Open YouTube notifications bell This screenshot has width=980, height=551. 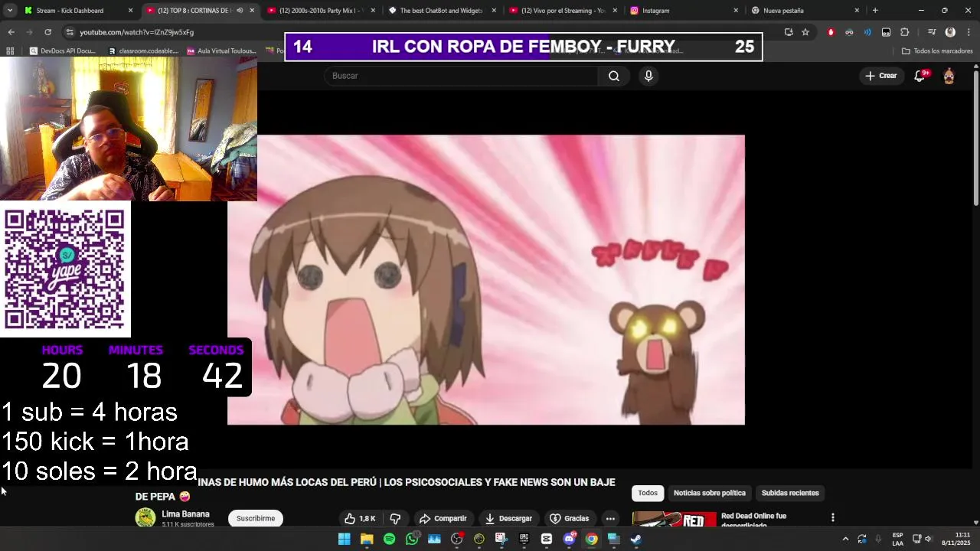coord(920,76)
